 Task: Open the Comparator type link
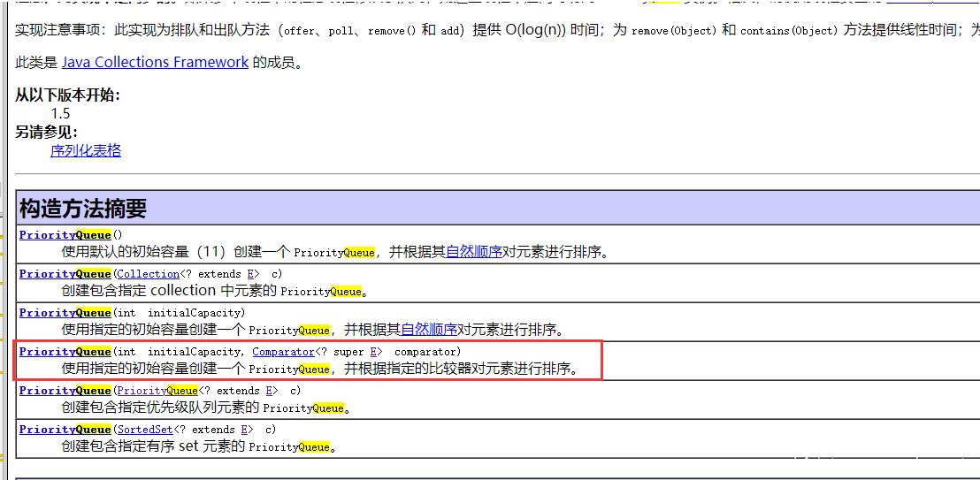(x=283, y=352)
